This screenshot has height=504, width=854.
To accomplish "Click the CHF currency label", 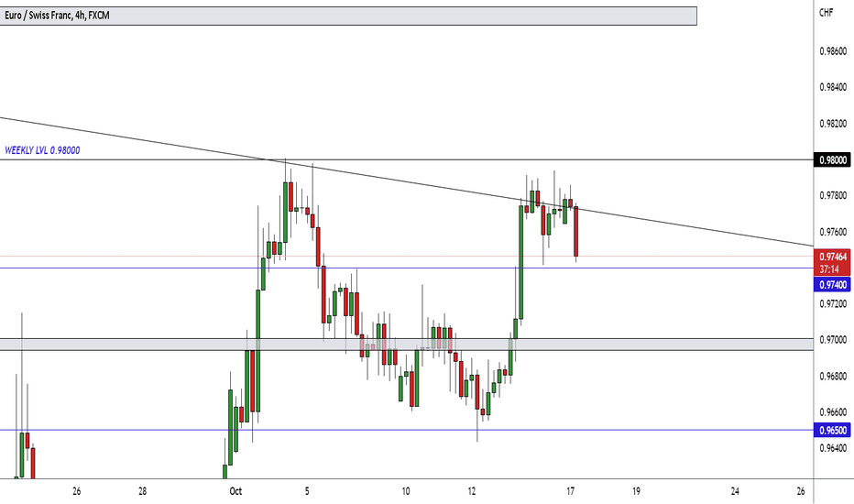I will [x=827, y=13].
